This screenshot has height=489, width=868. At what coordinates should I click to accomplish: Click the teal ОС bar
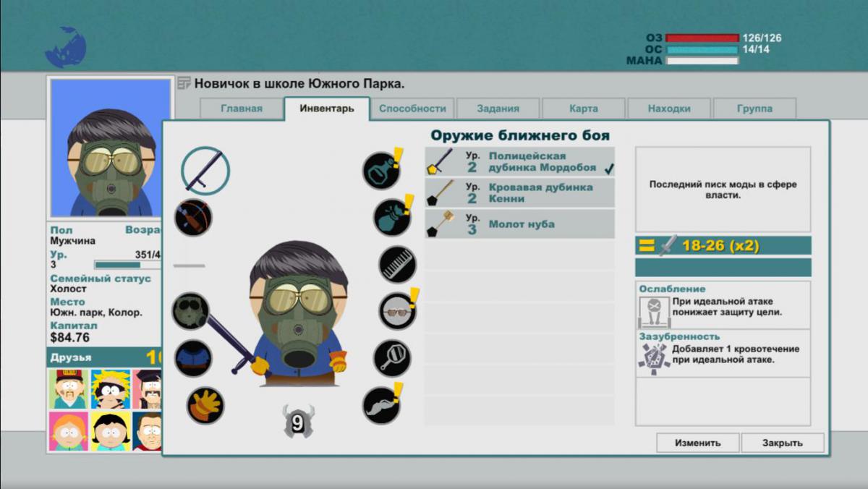[702, 50]
